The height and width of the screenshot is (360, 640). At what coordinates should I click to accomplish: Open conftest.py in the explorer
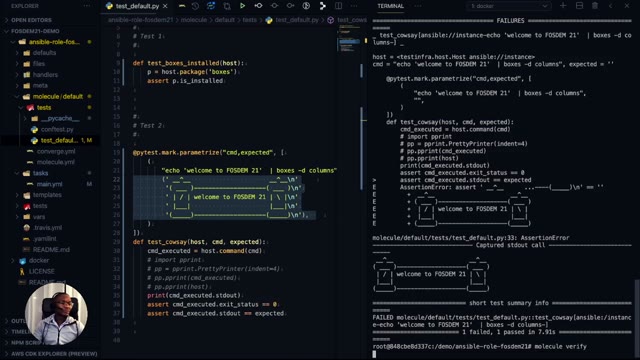point(57,129)
